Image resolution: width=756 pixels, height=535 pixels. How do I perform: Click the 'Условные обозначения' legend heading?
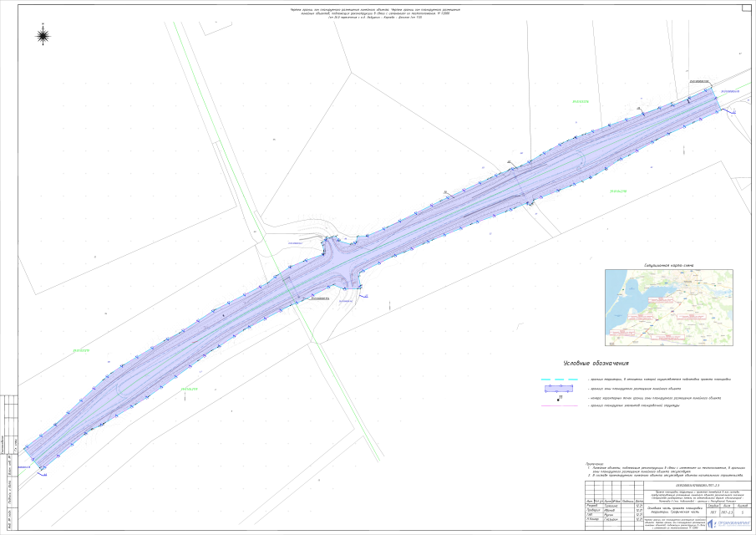point(596,364)
